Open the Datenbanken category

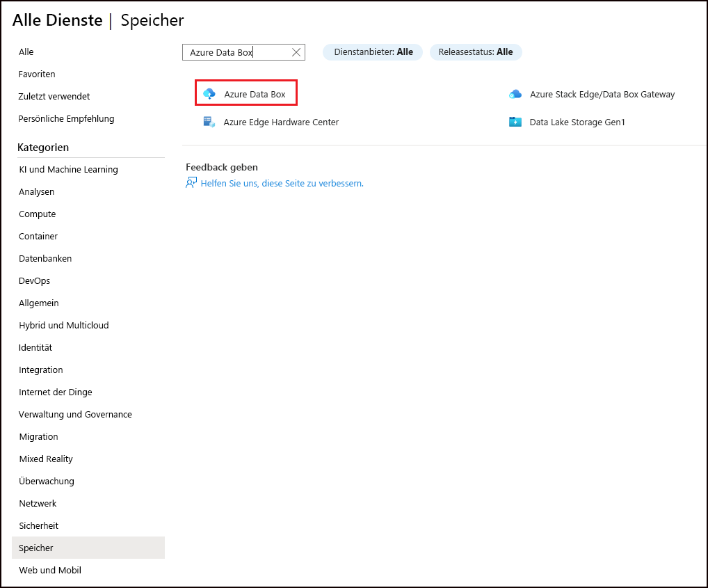pos(45,258)
